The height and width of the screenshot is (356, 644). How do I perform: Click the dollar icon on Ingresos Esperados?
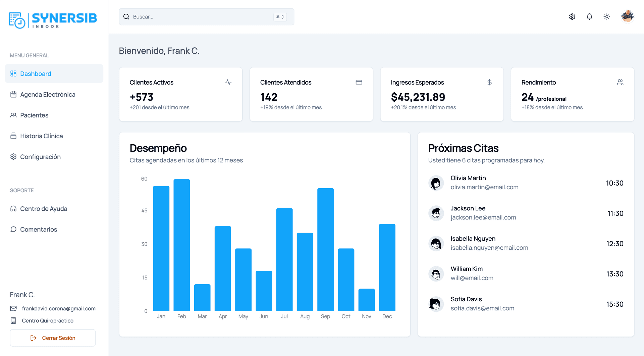[x=489, y=82]
